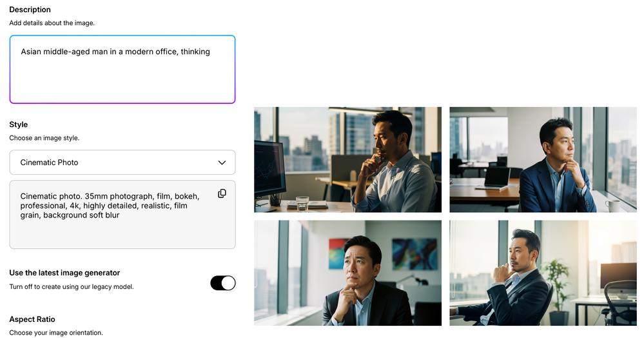Click the 'Add details about the image.' text
Image resolution: width=644 pixels, height=338 pixels.
click(x=52, y=23)
